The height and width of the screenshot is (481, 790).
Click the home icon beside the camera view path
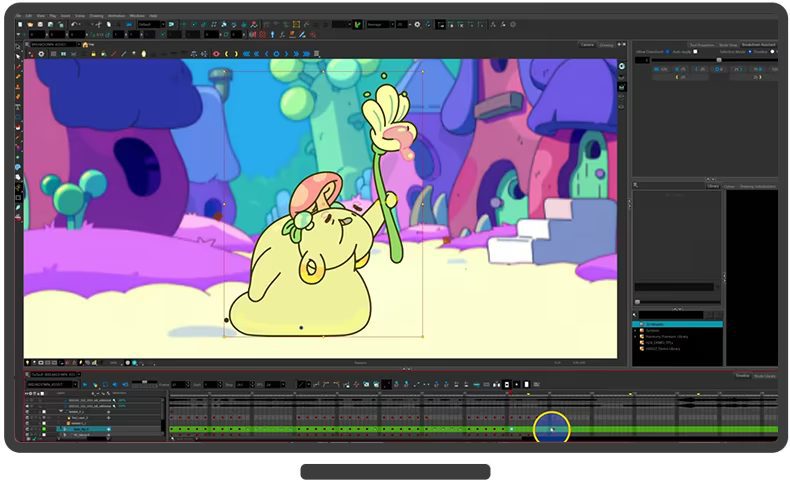(x=86, y=44)
